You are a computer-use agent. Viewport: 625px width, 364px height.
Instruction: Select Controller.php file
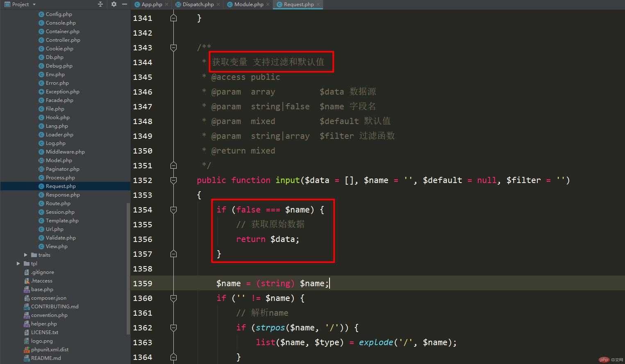coord(63,40)
